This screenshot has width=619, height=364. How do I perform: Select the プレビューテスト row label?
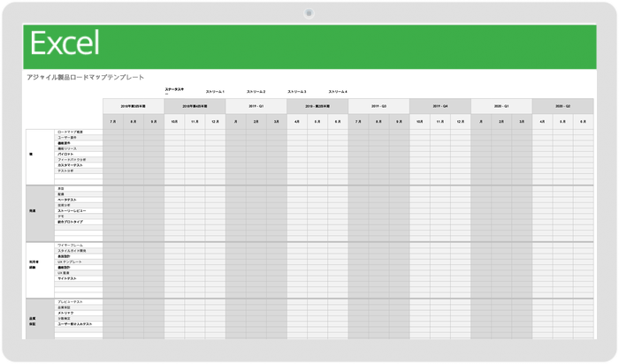click(x=70, y=301)
